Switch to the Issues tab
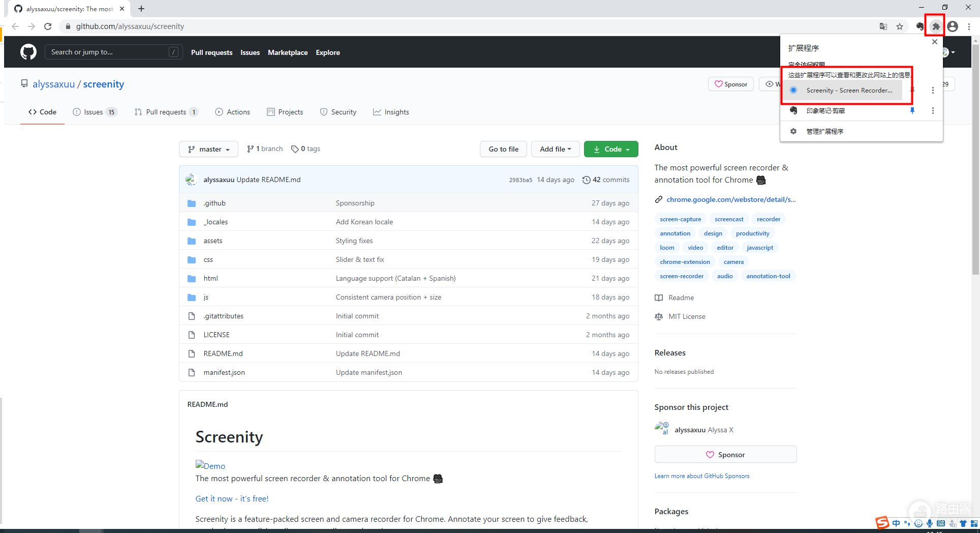This screenshot has width=980, height=533. 94,112
